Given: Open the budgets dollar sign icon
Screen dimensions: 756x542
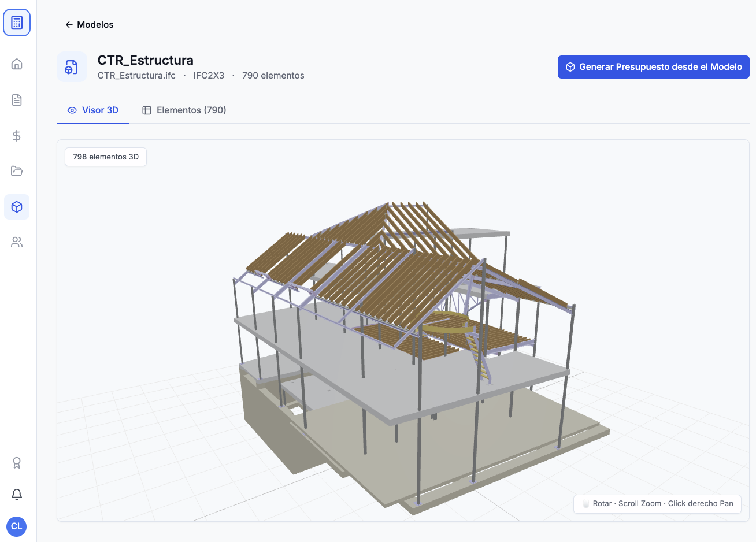Looking at the screenshot, I should tap(17, 136).
